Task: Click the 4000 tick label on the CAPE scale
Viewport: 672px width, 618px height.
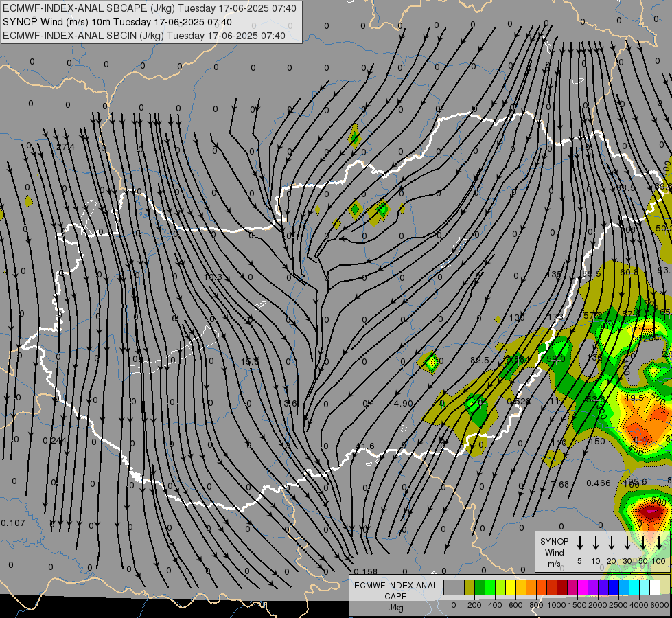Action: coord(639,605)
